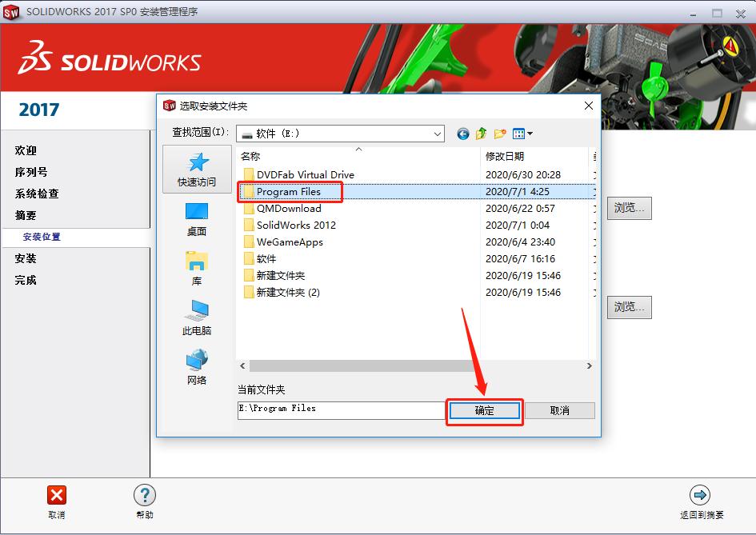Sort files by the 名称 column header

point(256,157)
